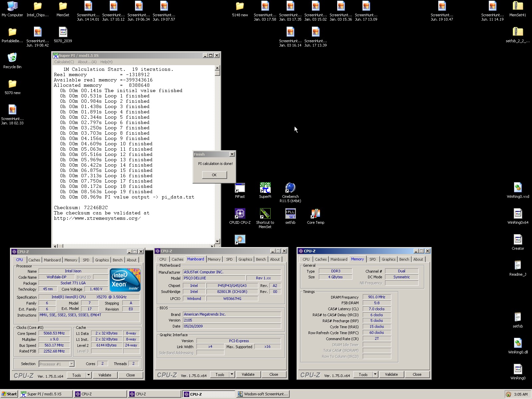Open the 5070 new folder
Screen dimensions: 532x399
pos(12,87)
